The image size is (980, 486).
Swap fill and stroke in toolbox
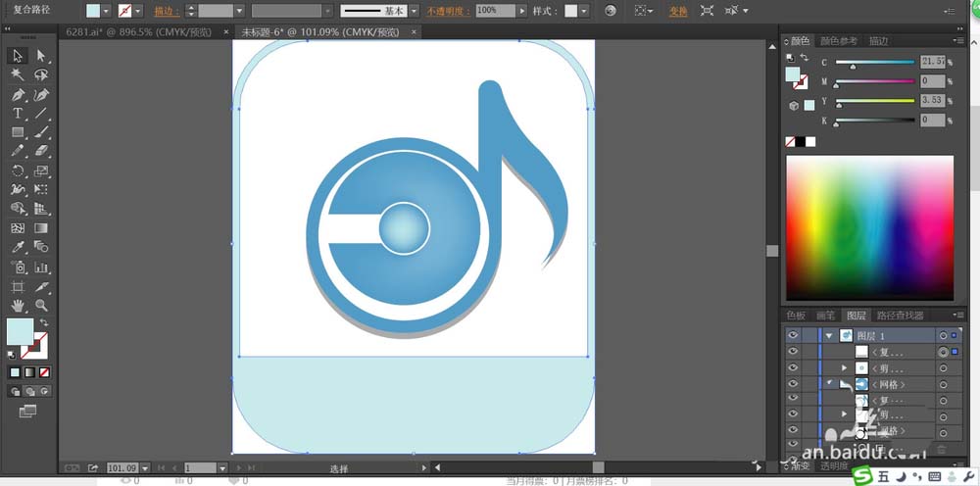click(44, 321)
